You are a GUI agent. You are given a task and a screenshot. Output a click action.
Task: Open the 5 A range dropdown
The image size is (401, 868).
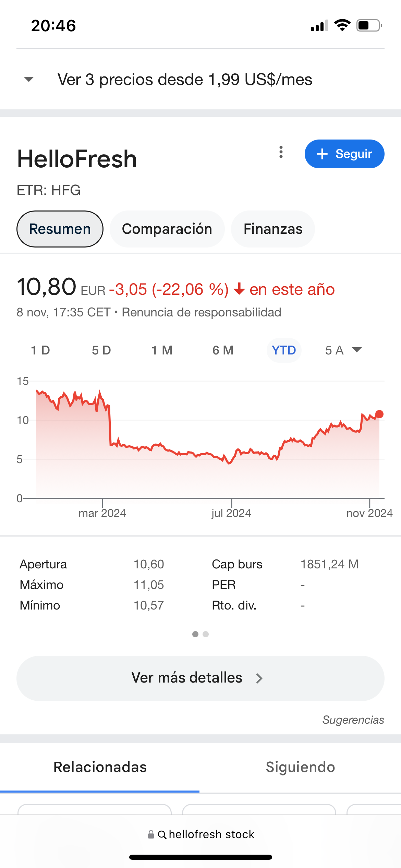343,350
